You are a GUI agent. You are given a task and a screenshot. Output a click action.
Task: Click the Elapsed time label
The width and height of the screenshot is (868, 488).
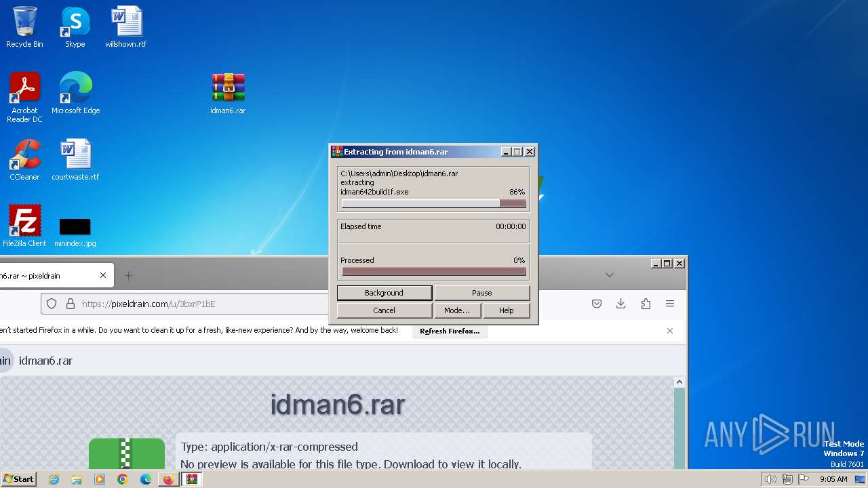coord(361,226)
